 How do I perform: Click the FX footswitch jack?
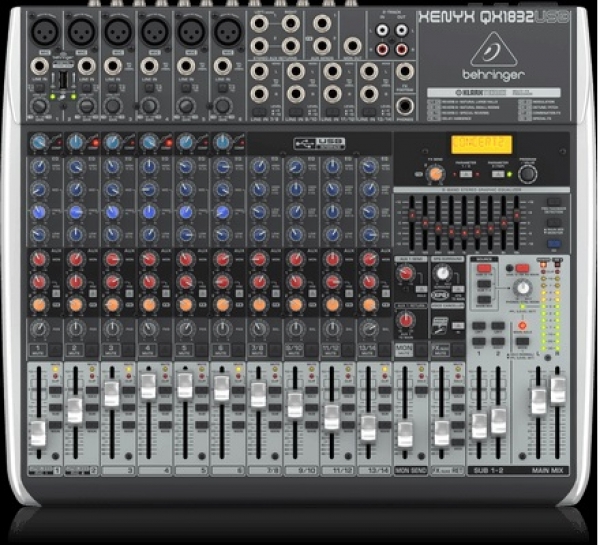(x=404, y=72)
